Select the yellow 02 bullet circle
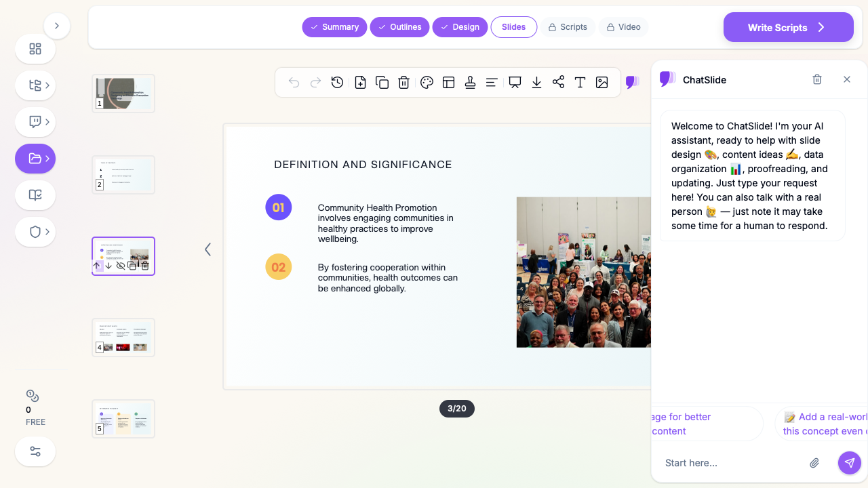The height and width of the screenshot is (488, 868). click(x=278, y=267)
